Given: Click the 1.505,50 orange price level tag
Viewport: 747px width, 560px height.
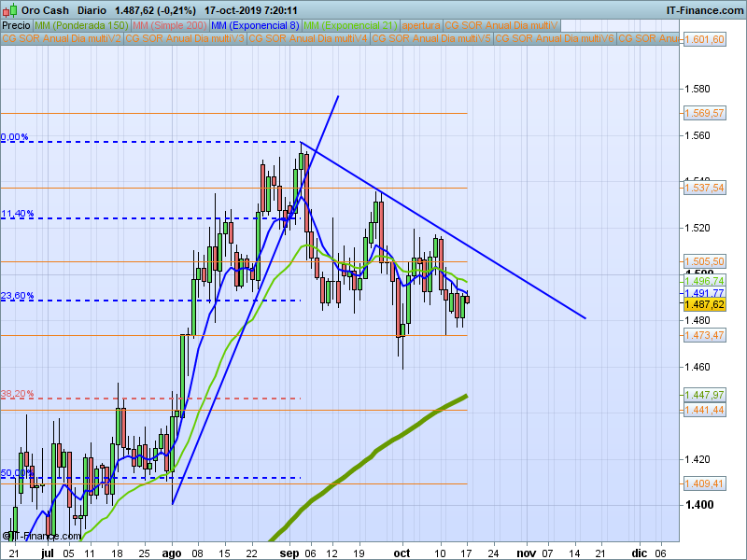Looking at the screenshot, I should coord(704,262).
